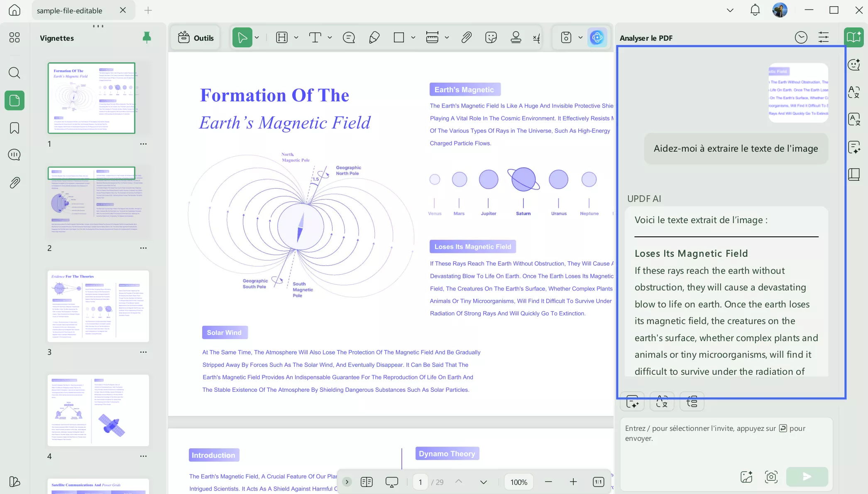
Task: Click the paperclip attachment tool in toolbar
Action: (x=466, y=38)
